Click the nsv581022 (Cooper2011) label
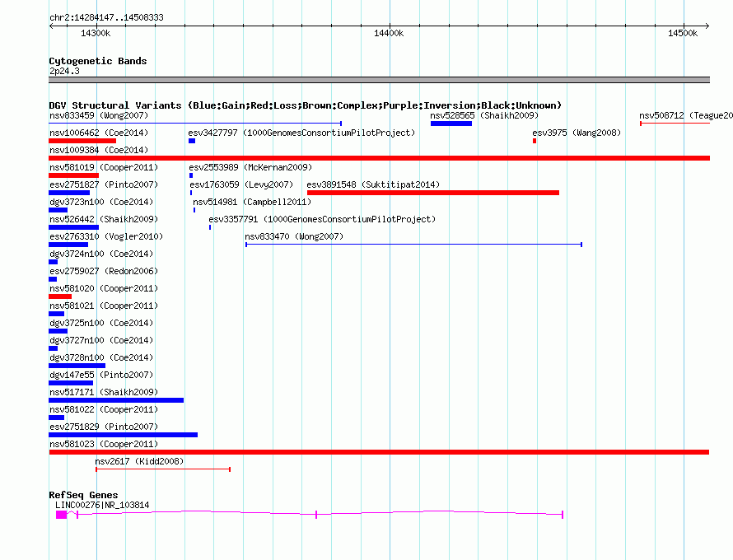The image size is (733, 560). 104,409
